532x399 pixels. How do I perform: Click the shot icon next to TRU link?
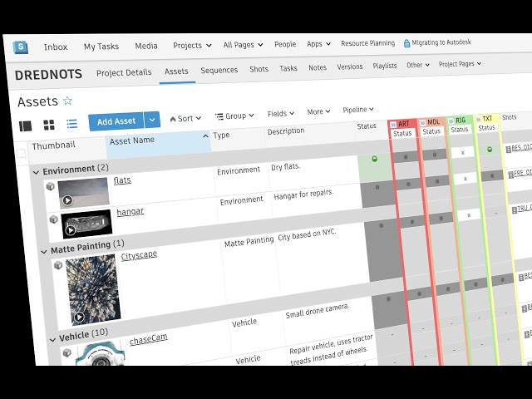515,210
